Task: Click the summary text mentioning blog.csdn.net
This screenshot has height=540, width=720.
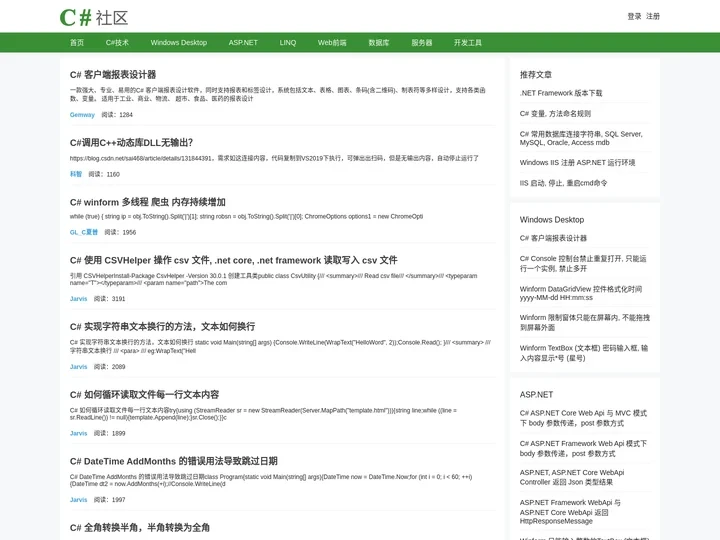Action: 274,158
